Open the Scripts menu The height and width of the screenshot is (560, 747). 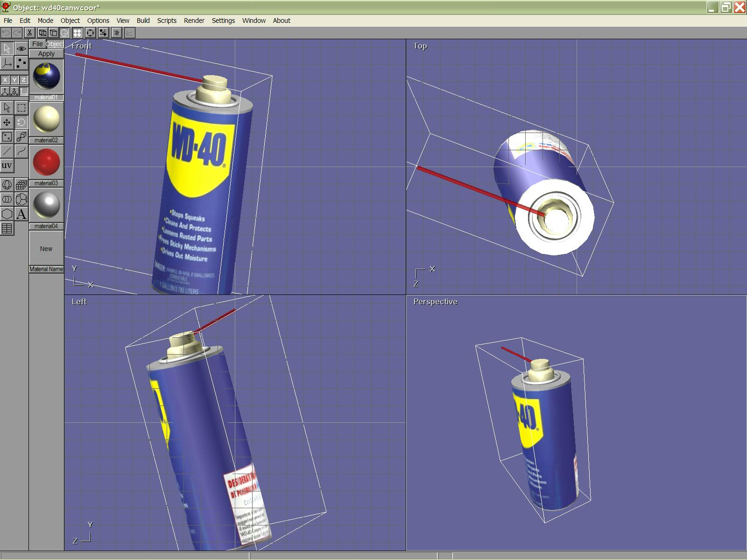coord(167,21)
